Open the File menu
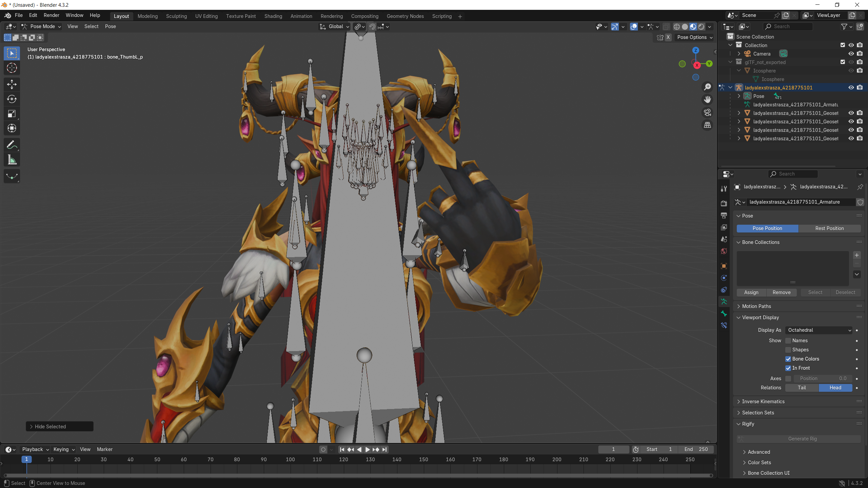868x488 pixels. pyautogui.click(x=19, y=15)
